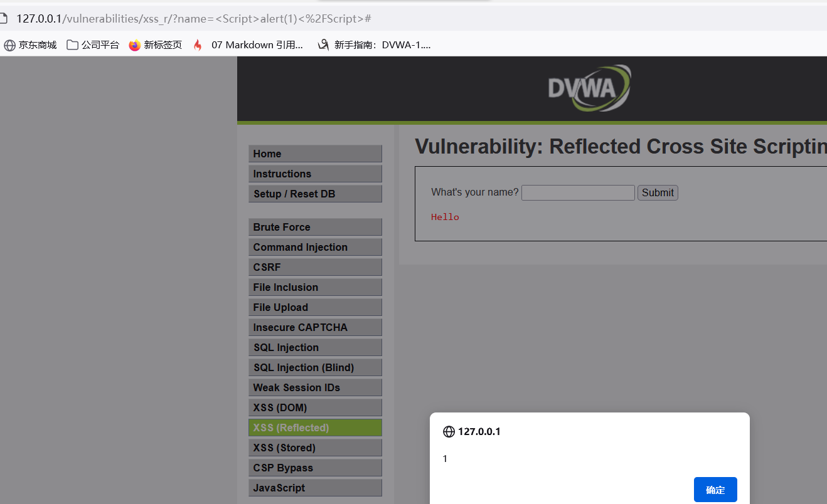Open the 07 Markdown 引用 bookmark
Viewport: 827px width, 504px height.
(x=248, y=45)
